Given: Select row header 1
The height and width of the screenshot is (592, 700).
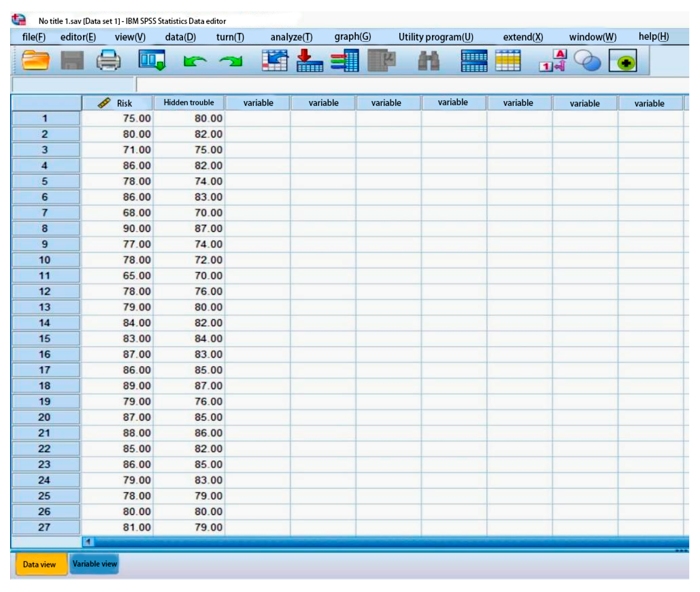Looking at the screenshot, I should tap(46, 118).
